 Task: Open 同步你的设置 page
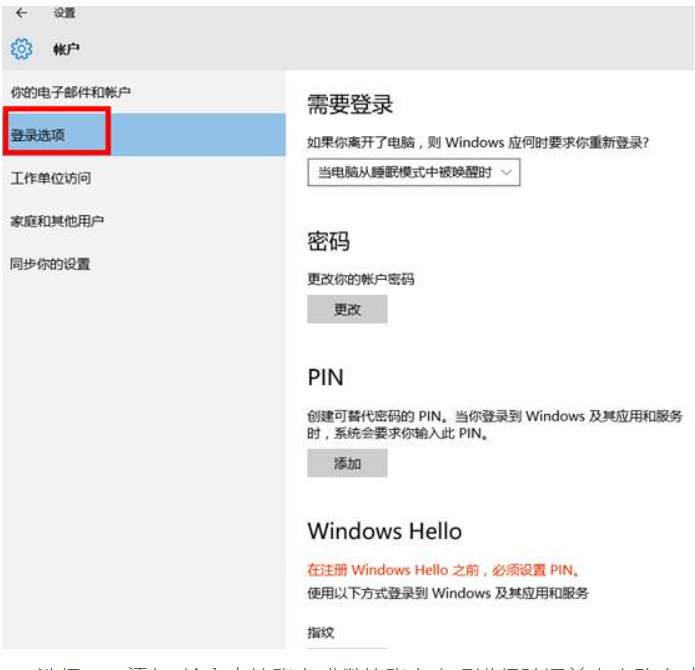pyautogui.click(x=50, y=264)
